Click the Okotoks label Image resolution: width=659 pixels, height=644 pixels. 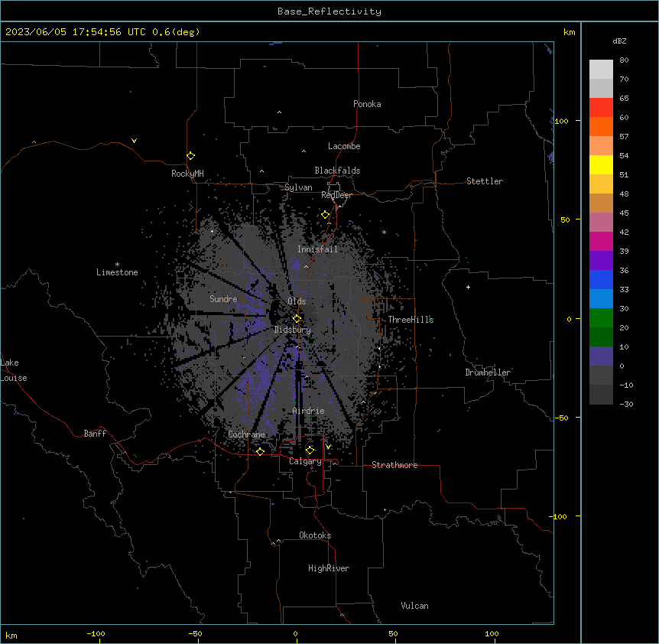pyautogui.click(x=315, y=535)
